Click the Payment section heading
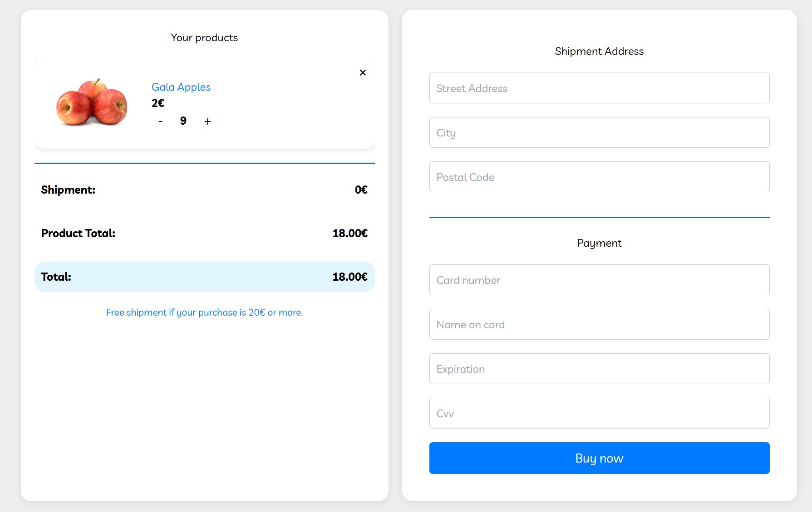Viewport: 812px width, 512px height. [599, 243]
